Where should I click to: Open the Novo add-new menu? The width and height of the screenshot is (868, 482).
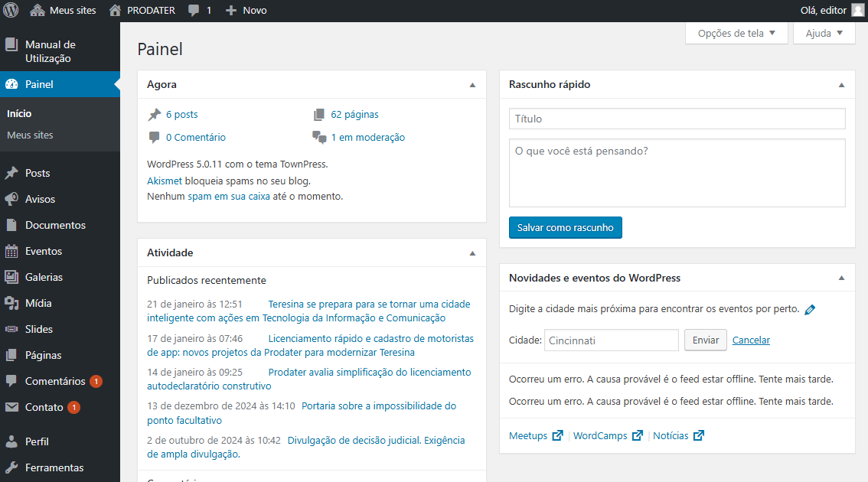pos(246,10)
